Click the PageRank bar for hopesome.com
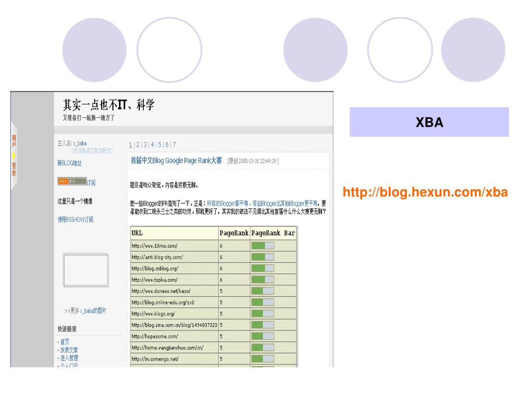The width and height of the screenshot is (532, 399). 262,336
